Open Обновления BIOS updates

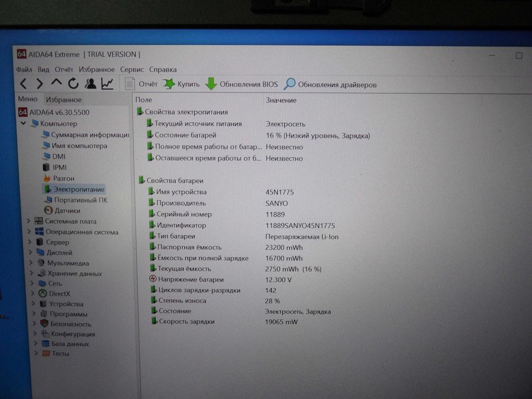pyautogui.click(x=242, y=84)
